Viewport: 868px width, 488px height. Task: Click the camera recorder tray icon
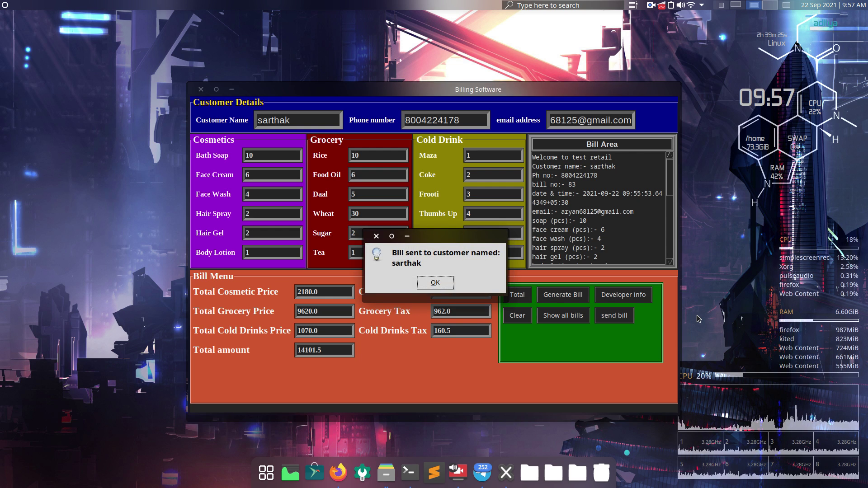pyautogui.click(x=651, y=5)
